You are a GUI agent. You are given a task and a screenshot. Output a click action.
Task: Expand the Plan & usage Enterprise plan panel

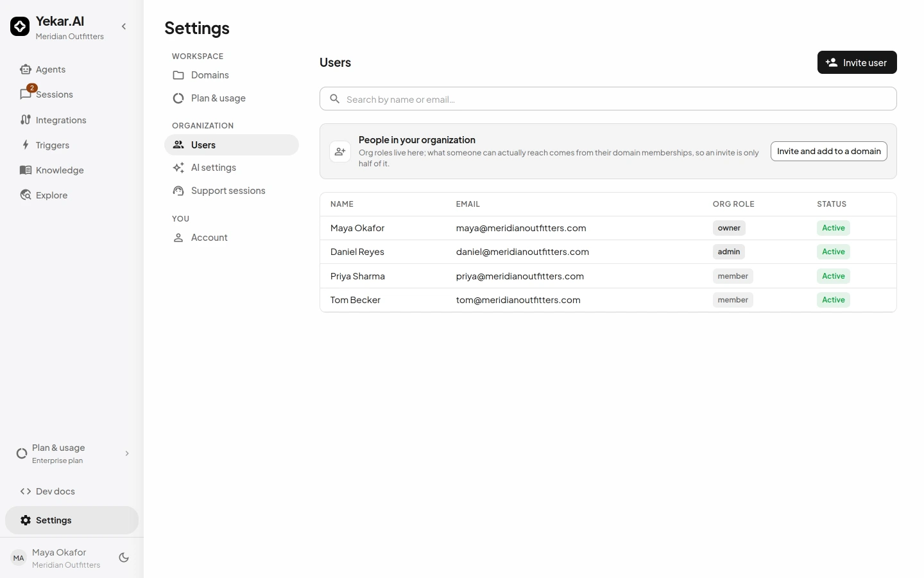(x=72, y=453)
